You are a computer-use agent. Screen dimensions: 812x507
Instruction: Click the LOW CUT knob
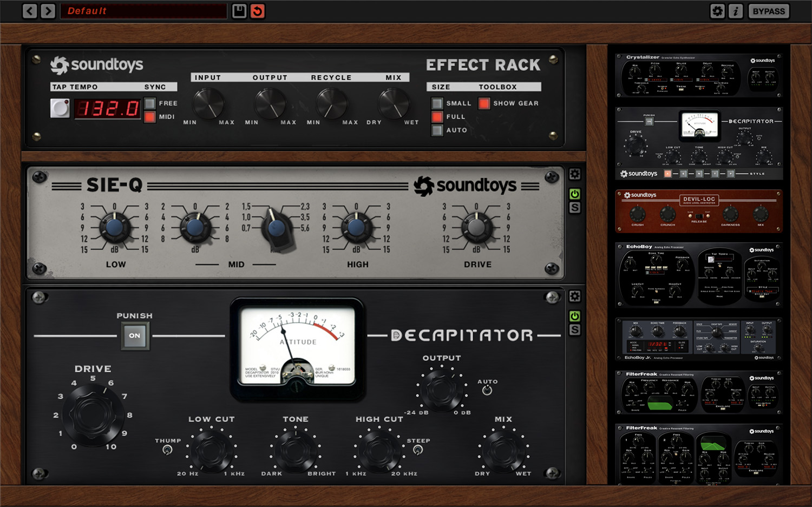click(212, 450)
